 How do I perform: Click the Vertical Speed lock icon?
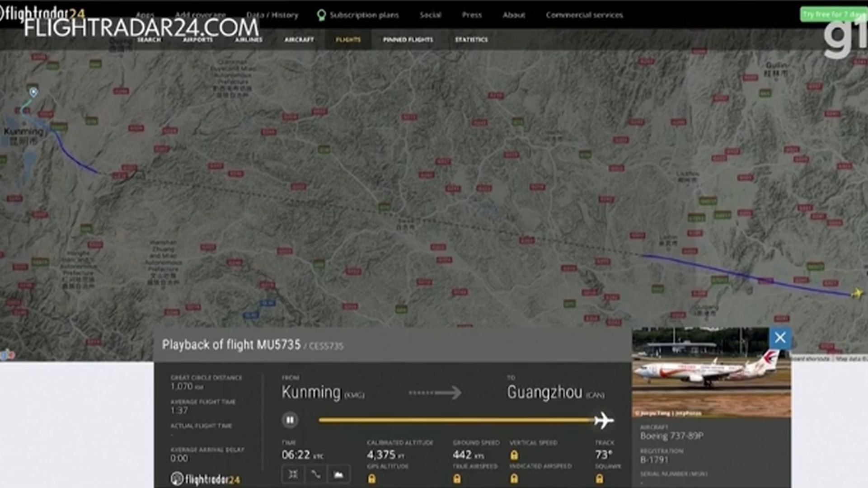click(x=514, y=455)
